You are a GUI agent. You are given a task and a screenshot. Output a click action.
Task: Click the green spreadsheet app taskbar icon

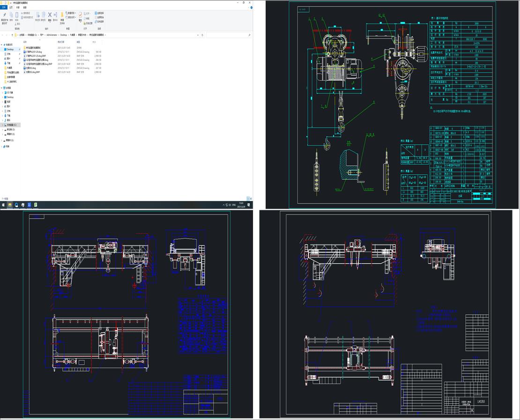(36, 205)
